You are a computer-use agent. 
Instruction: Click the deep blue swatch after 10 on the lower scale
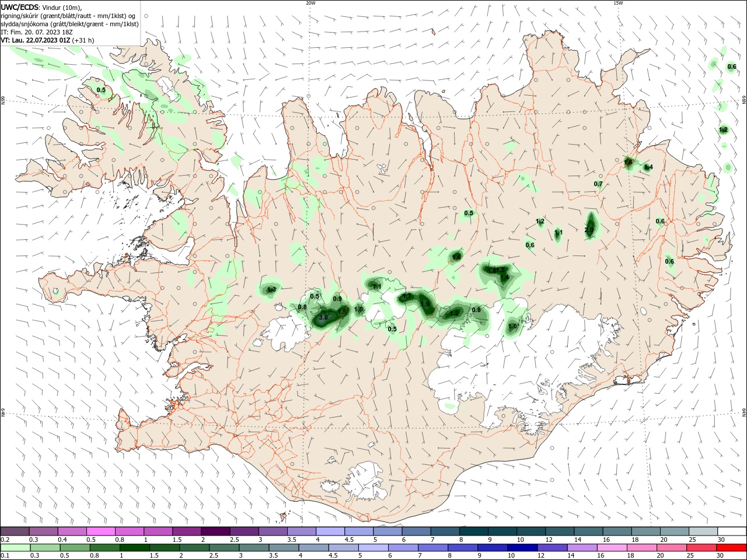(521, 548)
